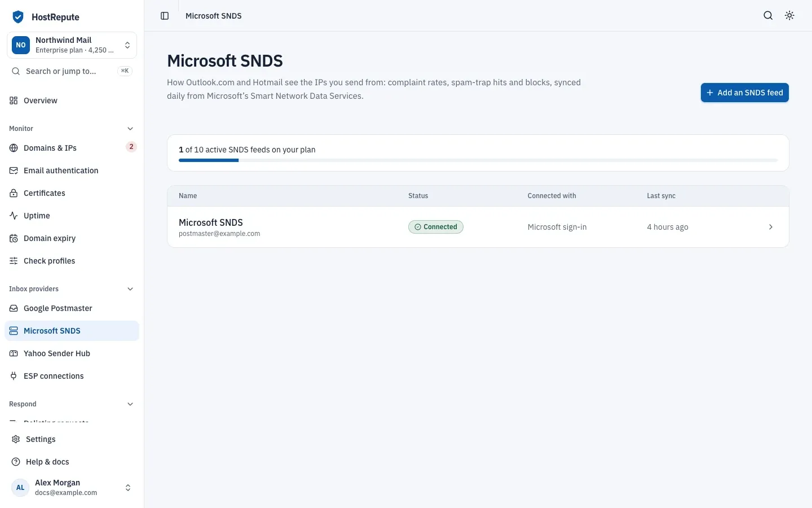Click the calendar-clock icon for Domain expiry
This screenshot has width=812, height=508.
[x=14, y=238]
